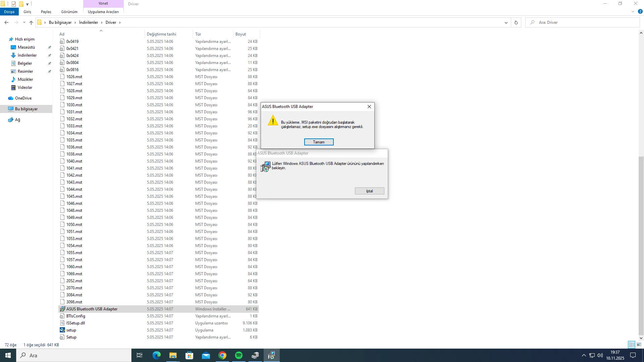Open Spotify from the taskbar
This screenshot has height=362, width=644.
point(239,355)
